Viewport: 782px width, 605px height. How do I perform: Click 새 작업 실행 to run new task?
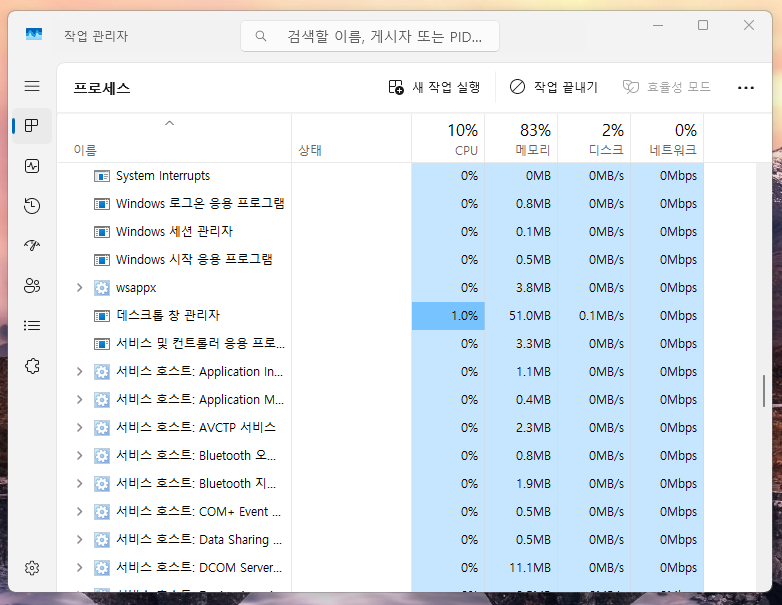pos(434,87)
